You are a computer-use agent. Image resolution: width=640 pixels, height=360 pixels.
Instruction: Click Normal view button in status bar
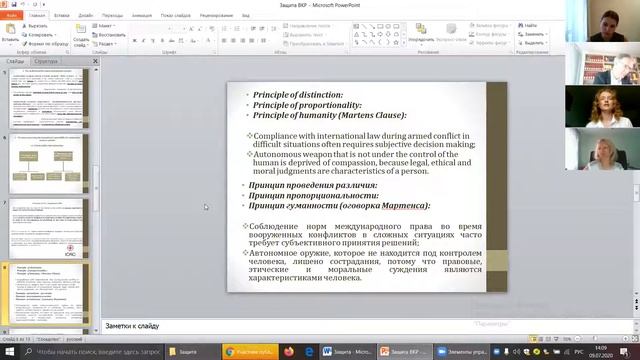click(x=533, y=339)
